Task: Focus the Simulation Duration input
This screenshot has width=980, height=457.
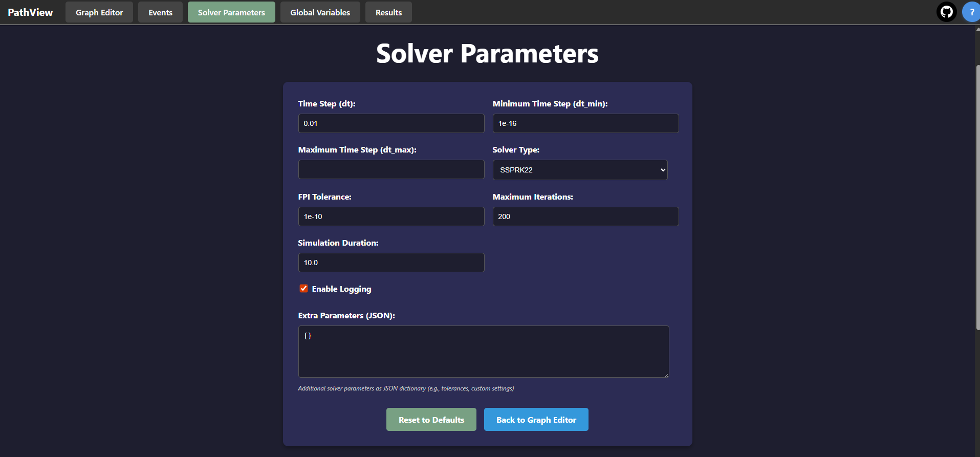Action: pyautogui.click(x=391, y=263)
